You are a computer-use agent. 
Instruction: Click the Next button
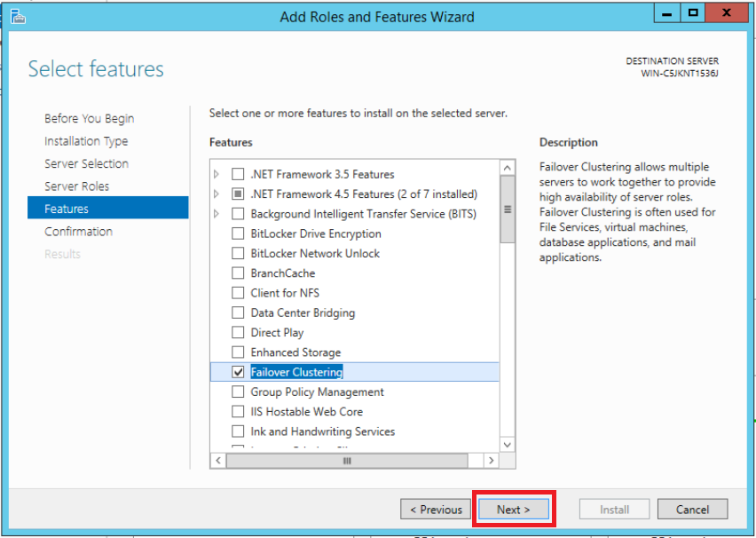click(x=513, y=510)
